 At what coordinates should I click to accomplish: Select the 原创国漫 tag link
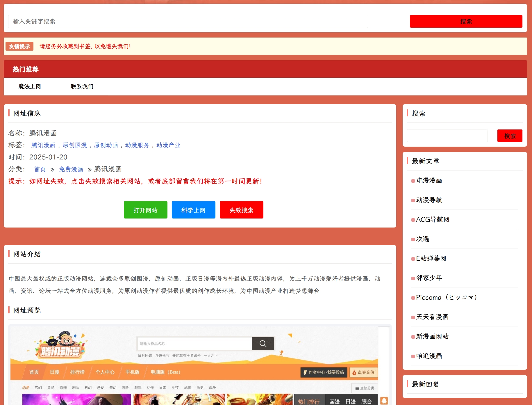(x=75, y=145)
